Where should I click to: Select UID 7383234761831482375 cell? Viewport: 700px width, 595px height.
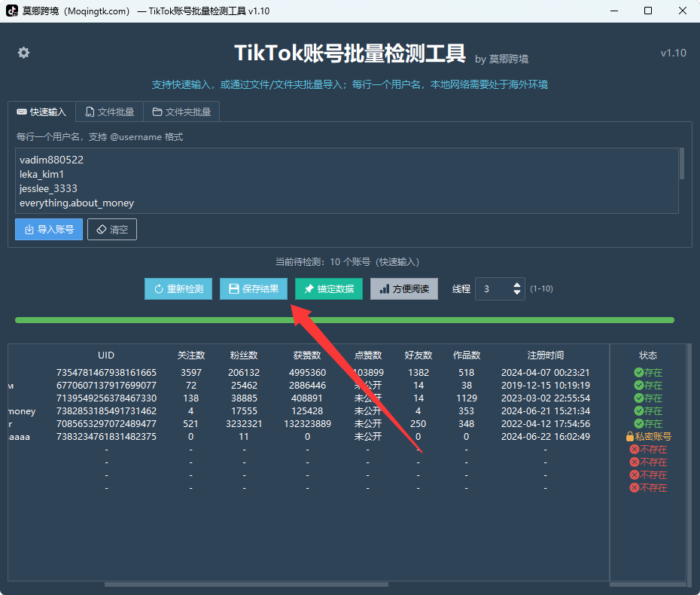[x=106, y=436]
